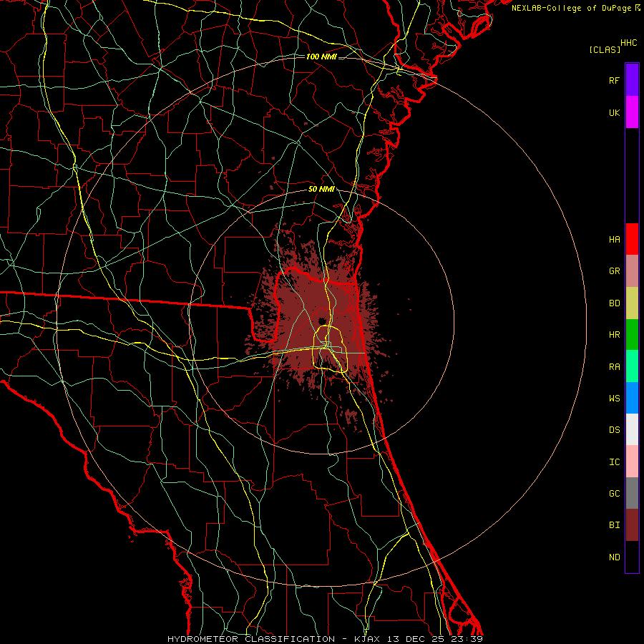This screenshot has width=644, height=644.
Task: Click the bright red HA color swatch
Action: [632, 239]
